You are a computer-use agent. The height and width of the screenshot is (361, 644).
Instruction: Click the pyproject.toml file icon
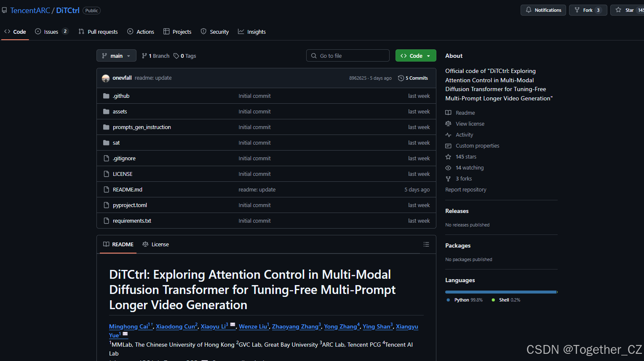point(106,205)
